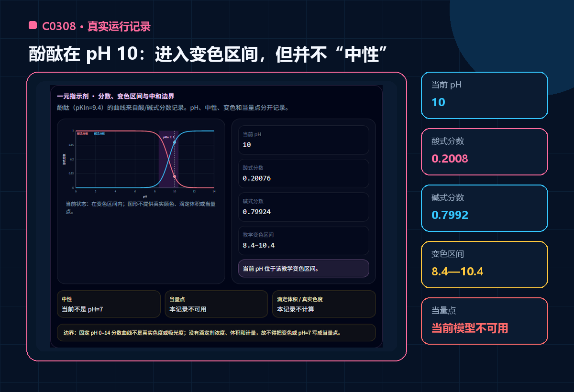
Task: Click the x-axis tick label 14
Action: [214, 191]
